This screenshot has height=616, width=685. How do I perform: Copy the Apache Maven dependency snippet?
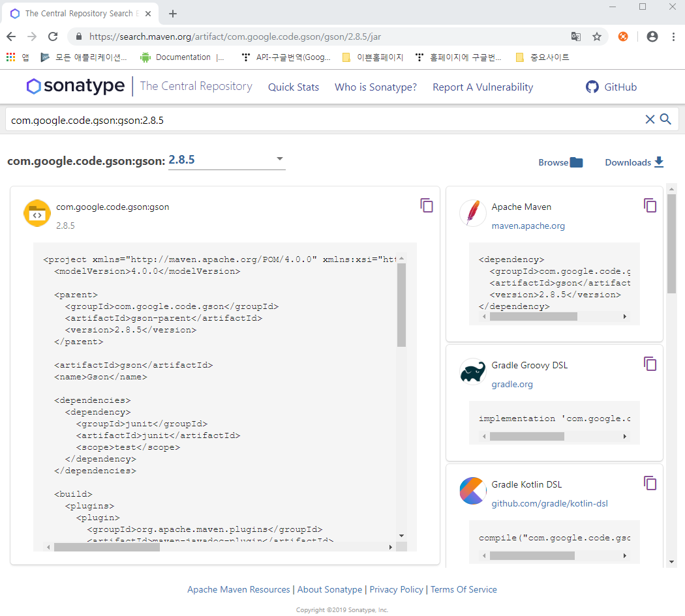(650, 205)
